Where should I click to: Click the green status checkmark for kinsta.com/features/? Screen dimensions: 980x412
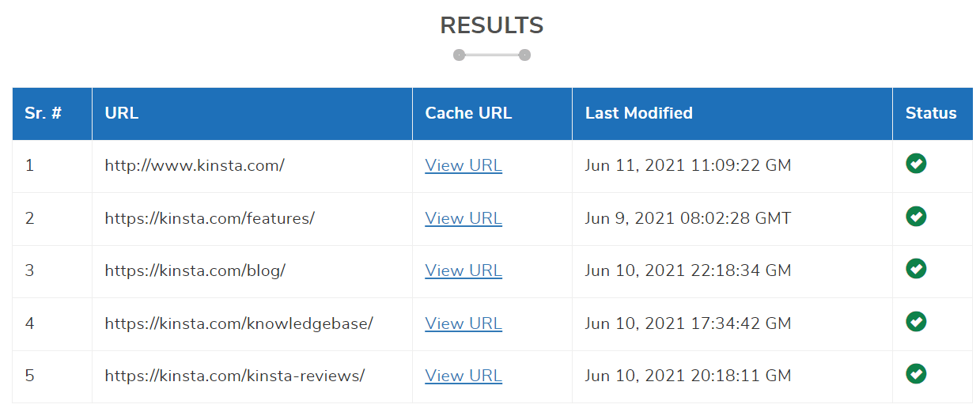pyautogui.click(x=916, y=217)
